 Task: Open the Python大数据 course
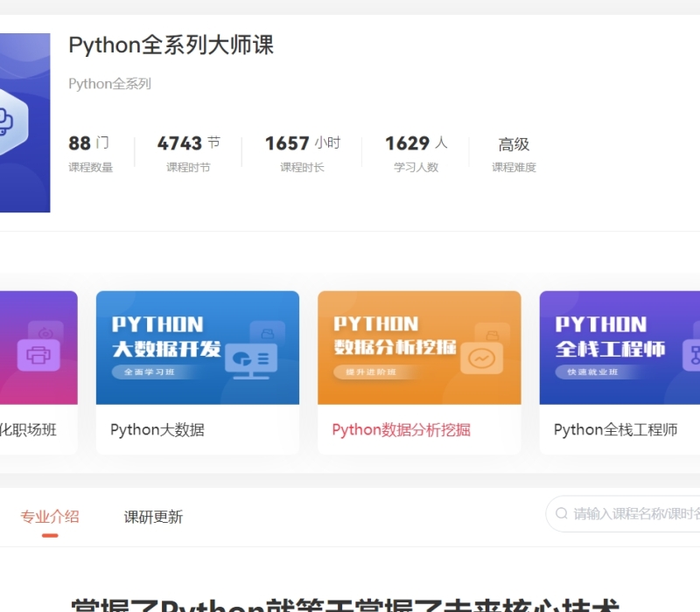[157, 429]
